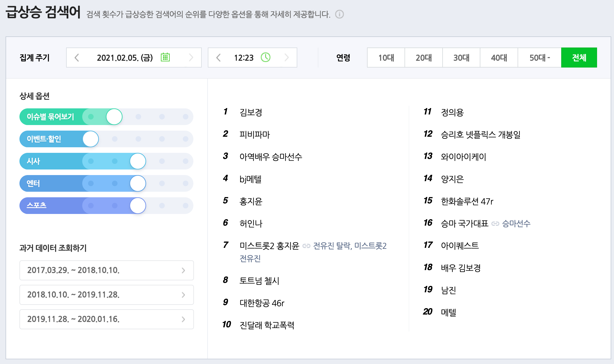Click the link icon next to 승마 국가대표

[x=496, y=223]
